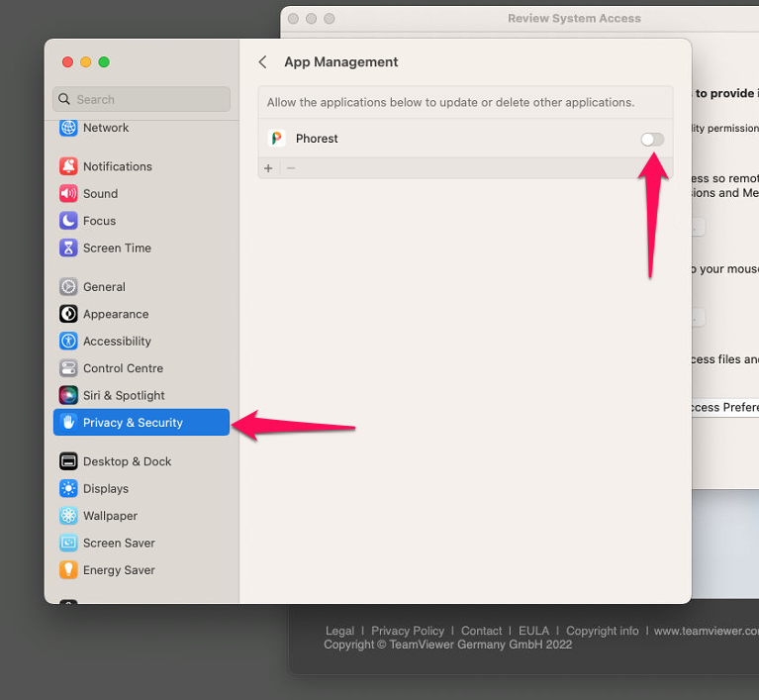Open the General settings pane
The image size is (759, 700).
point(104,287)
